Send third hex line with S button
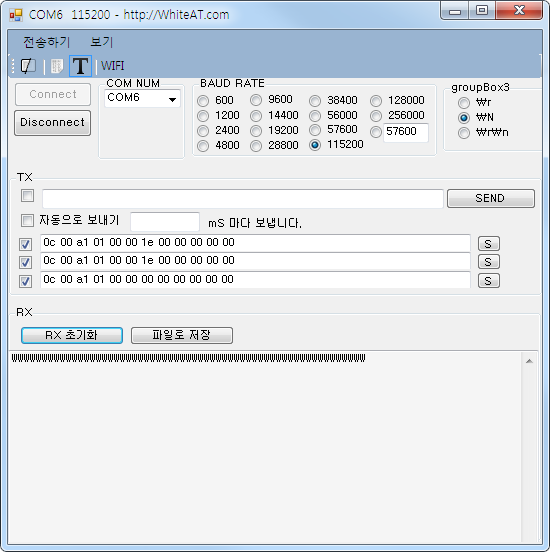 pyautogui.click(x=488, y=281)
